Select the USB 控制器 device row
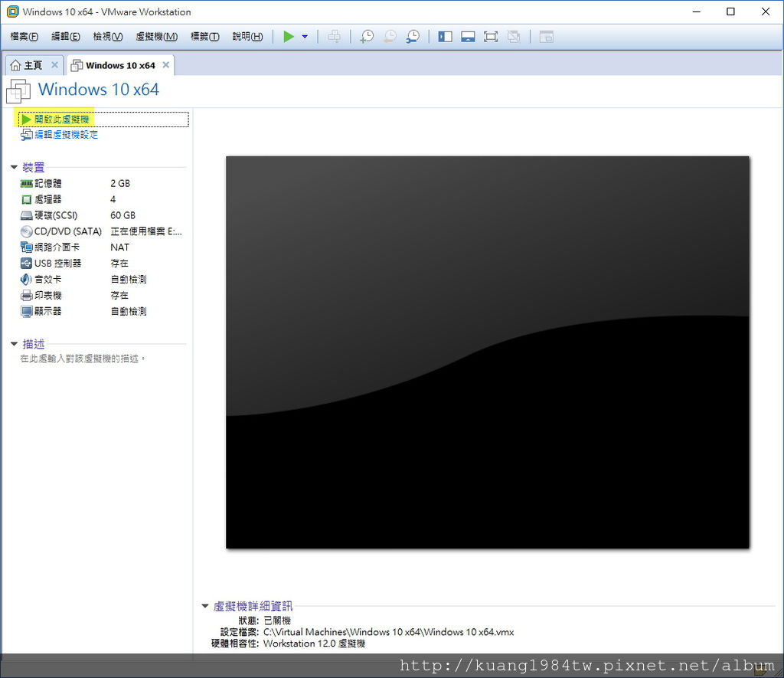 pos(102,264)
